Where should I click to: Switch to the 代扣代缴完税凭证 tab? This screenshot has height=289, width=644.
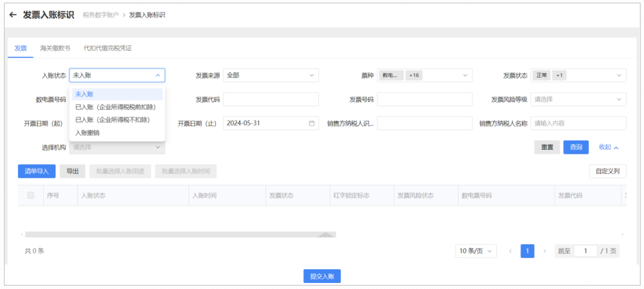click(108, 48)
